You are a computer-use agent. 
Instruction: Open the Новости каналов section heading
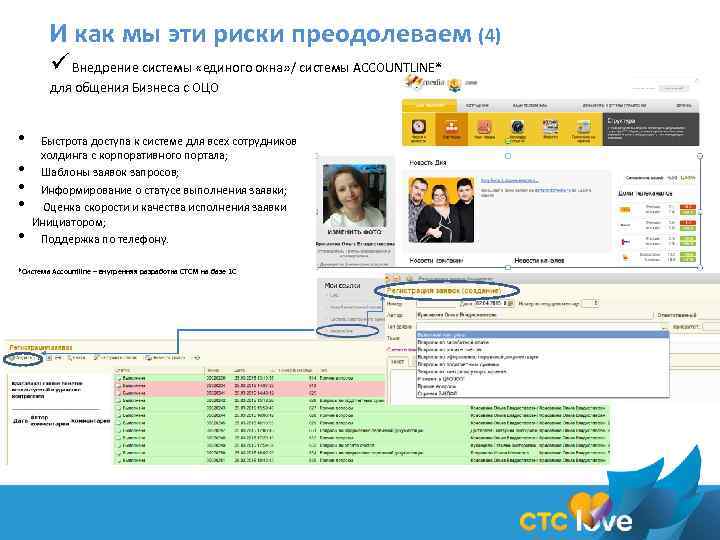pyautogui.click(x=539, y=260)
